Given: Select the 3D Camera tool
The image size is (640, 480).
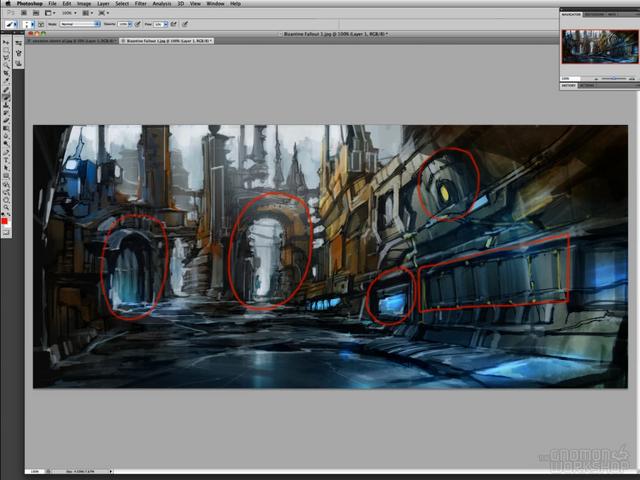Looking at the screenshot, I should pos(6,191).
